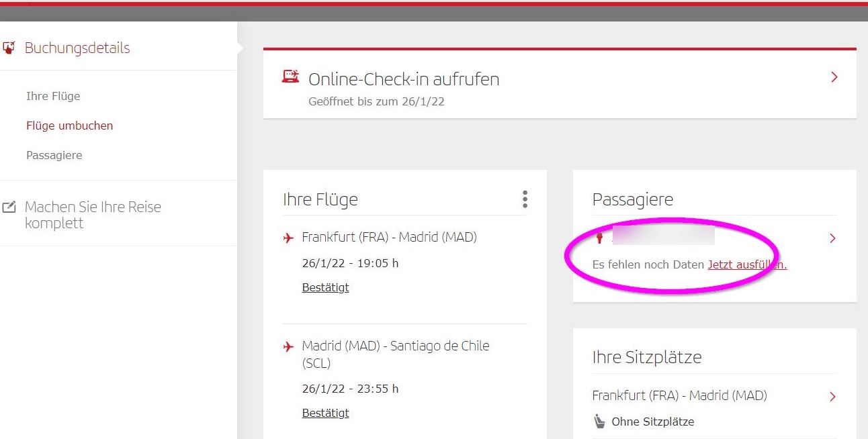Open Online-Check-in aufrufen
This screenshot has width=868, height=439.
tap(403, 79)
